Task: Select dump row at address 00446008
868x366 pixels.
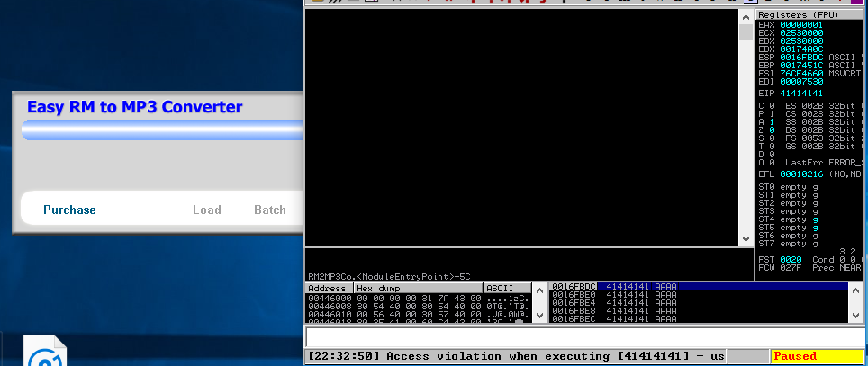Action: coord(419,306)
